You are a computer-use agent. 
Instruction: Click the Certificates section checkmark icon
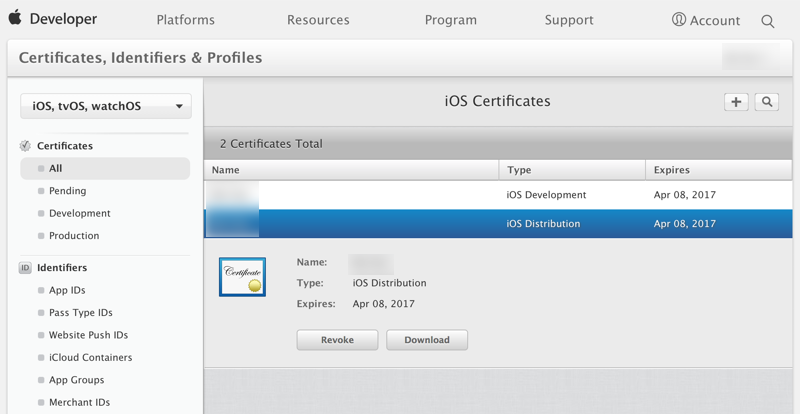click(25, 146)
